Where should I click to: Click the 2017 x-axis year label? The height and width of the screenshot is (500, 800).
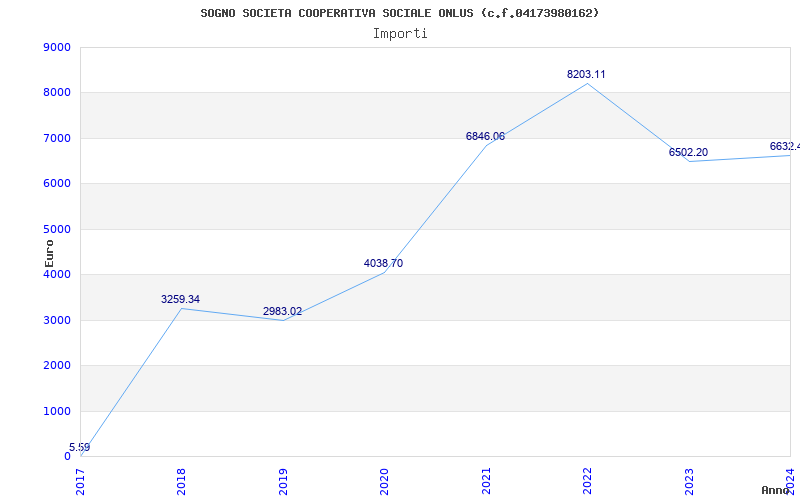point(80,482)
